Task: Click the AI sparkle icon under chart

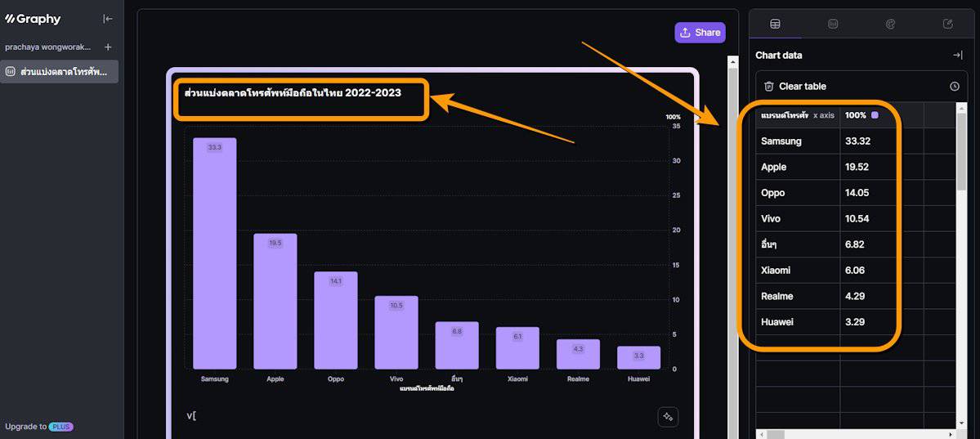Action: (x=668, y=417)
